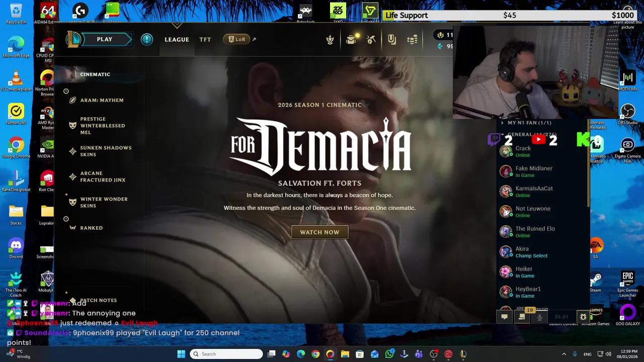644x362 pixels.
Task: Open Microsoft Store in the taskbar
Action: 360,354
